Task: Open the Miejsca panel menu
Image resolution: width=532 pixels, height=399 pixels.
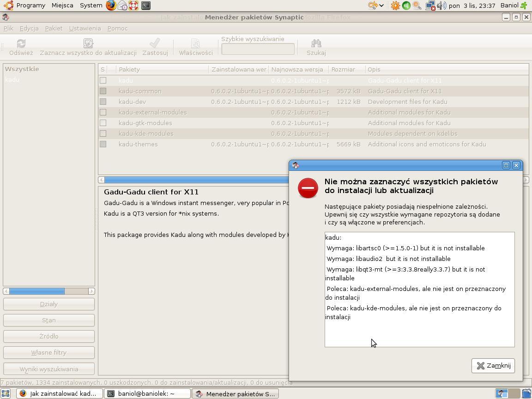Action: click(x=62, y=6)
